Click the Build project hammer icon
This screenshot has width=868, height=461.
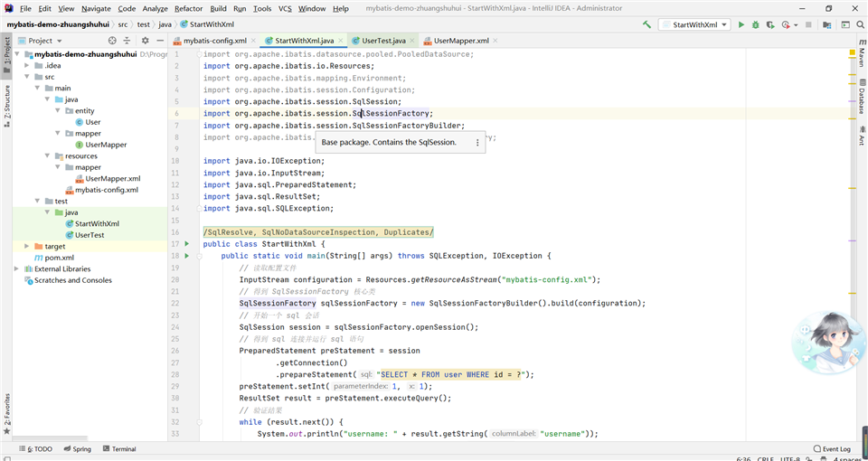click(646, 24)
